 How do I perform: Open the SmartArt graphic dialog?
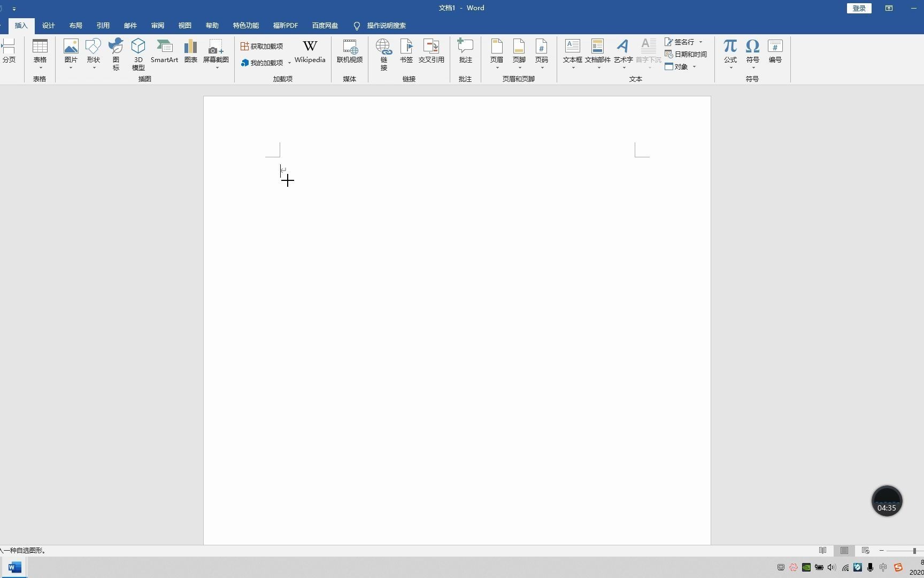coord(164,51)
